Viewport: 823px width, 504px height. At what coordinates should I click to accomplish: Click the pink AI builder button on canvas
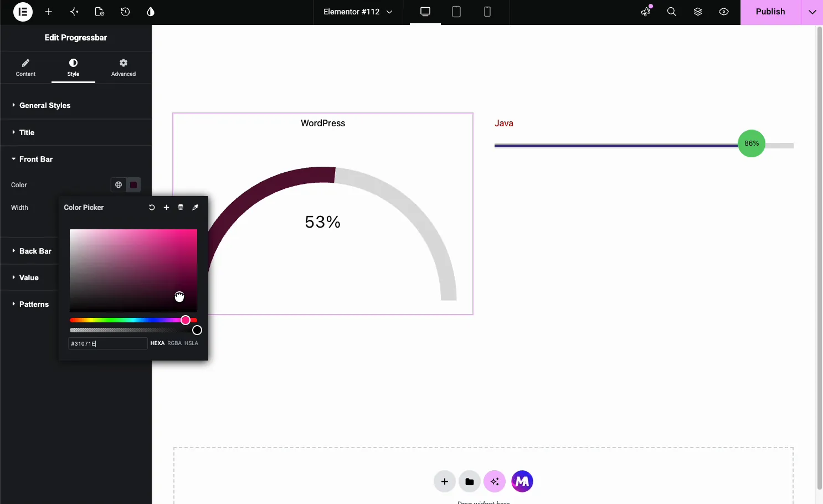[x=495, y=482]
